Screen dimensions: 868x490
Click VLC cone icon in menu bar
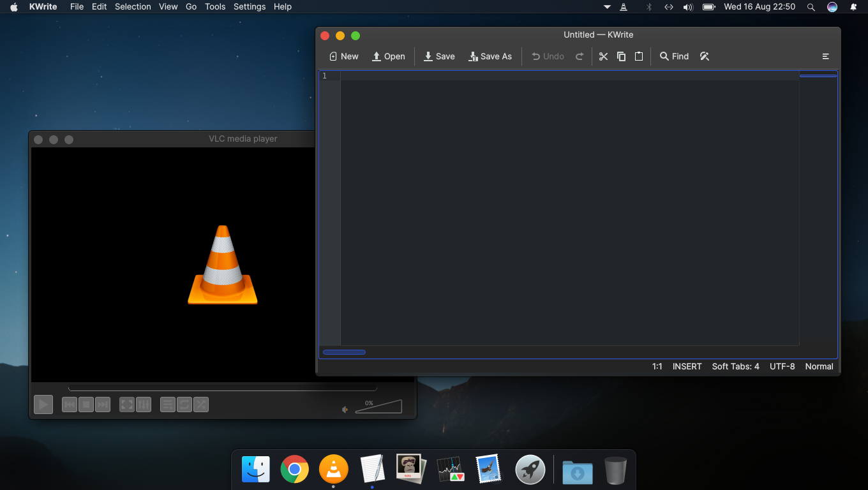click(x=624, y=7)
